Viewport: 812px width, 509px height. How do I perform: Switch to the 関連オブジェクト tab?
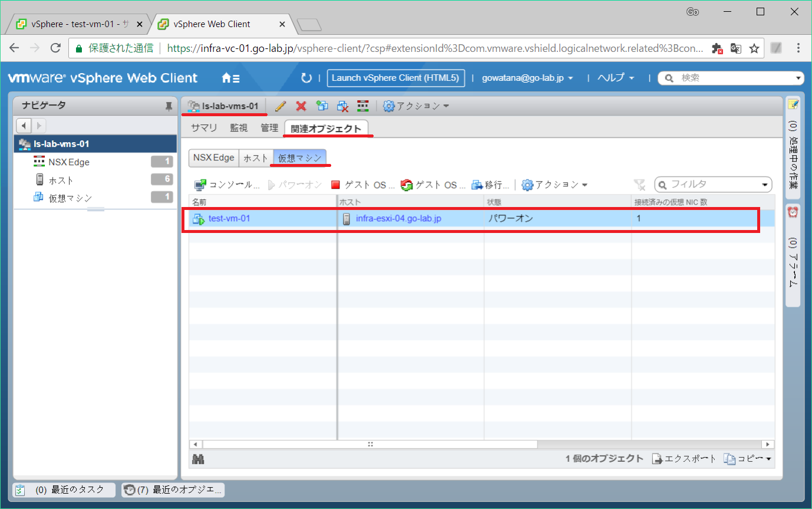coord(326,129)
